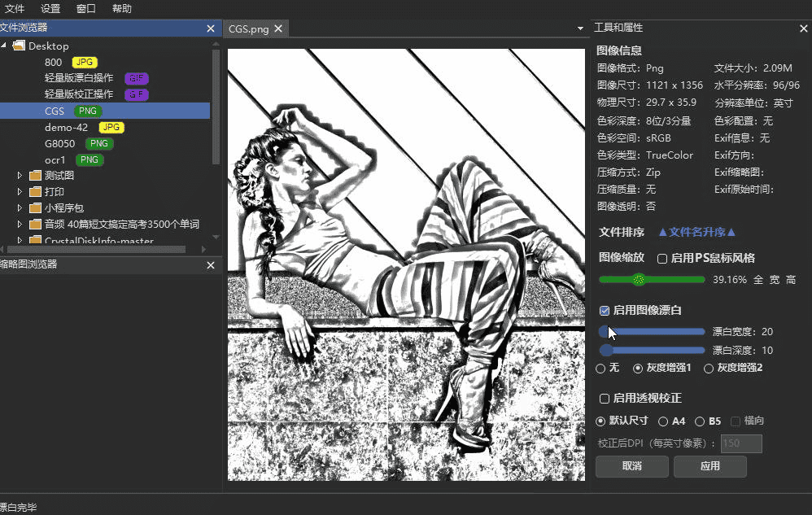Open the 设置 menu
This screenshot has width=812, height=515.
[x=50, y=9]
